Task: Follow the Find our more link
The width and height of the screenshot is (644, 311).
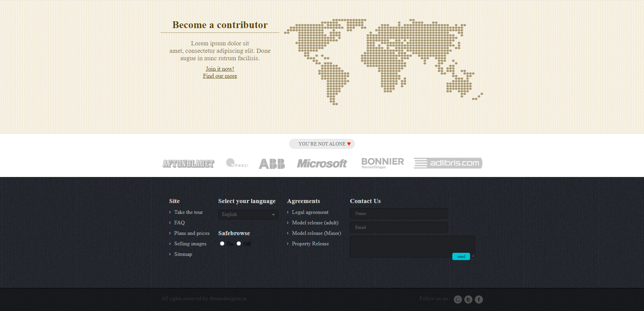Action: (x=220, y=76)
